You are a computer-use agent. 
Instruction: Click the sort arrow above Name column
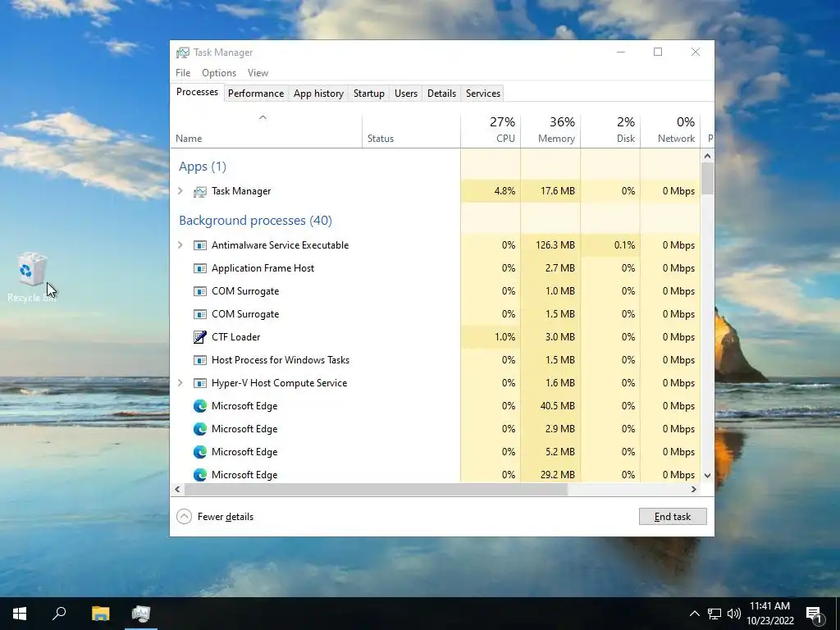[x=262, y=117]
